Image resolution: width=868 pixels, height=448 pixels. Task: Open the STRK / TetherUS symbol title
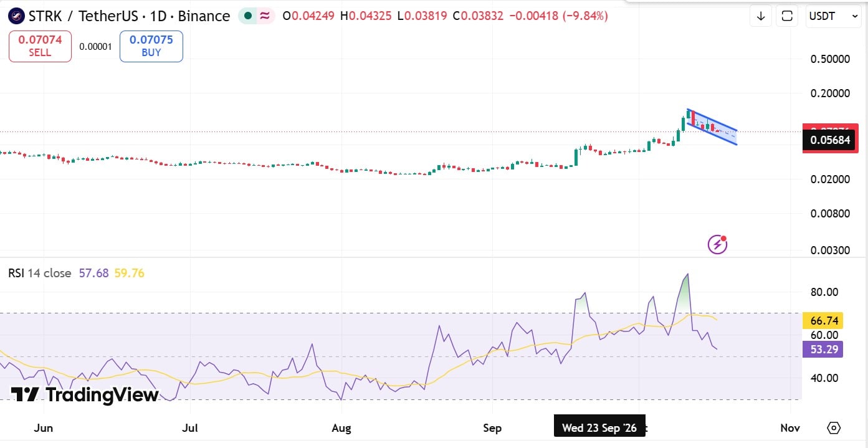129,16
